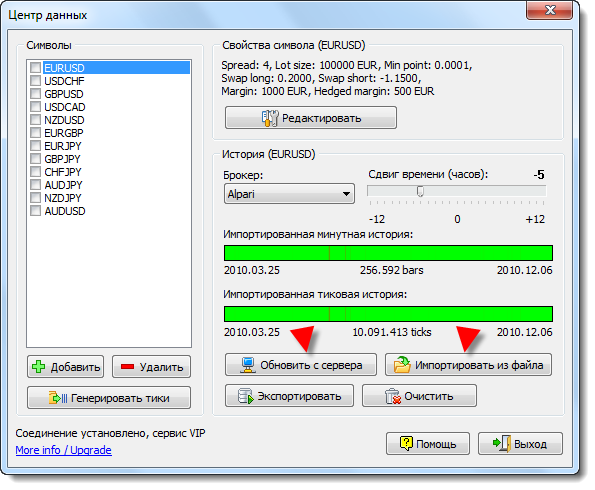Click the database icon on Экспортировать

246,396
